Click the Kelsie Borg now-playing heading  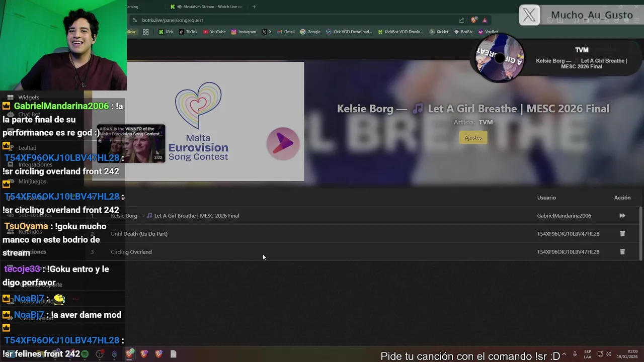coord(473,109)
